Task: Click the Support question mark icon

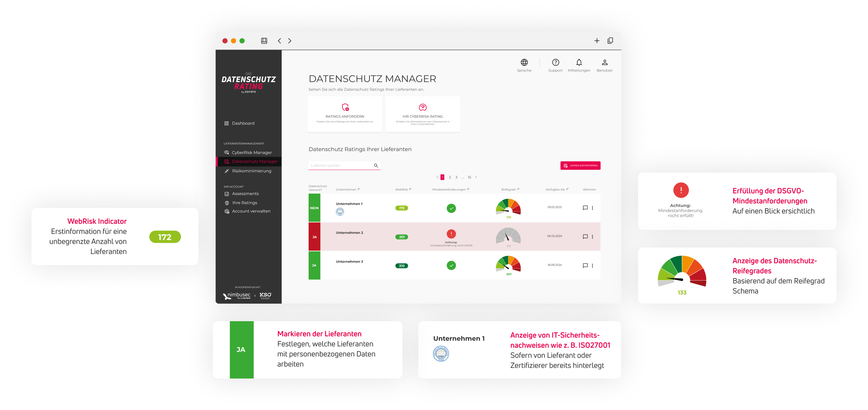Action: pos(555,62)
